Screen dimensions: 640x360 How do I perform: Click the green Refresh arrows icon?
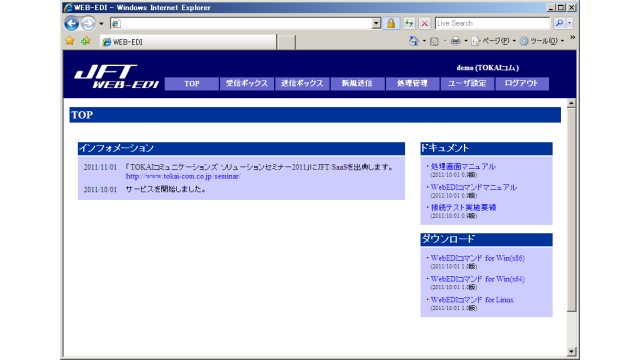(409, 23)
